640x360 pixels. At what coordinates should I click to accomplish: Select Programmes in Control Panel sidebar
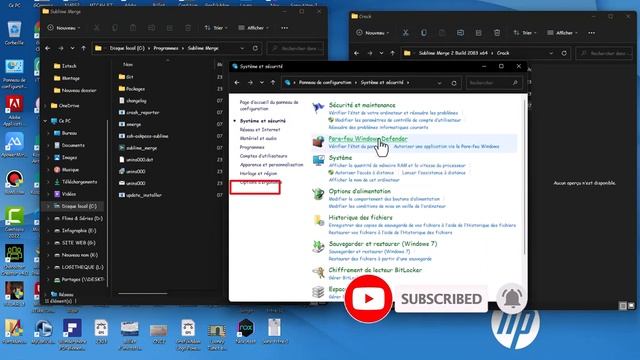[252, 147]
